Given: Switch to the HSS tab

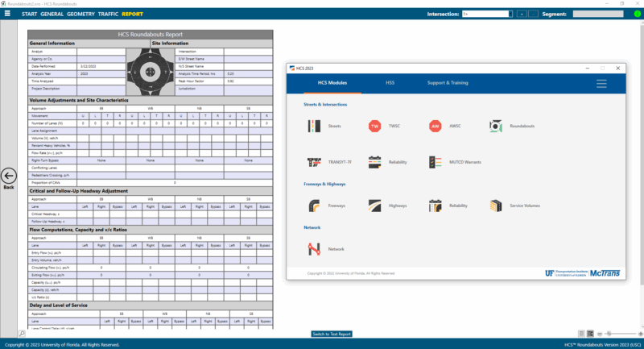Looking at the screenshot, I should (x=390, y=83).
